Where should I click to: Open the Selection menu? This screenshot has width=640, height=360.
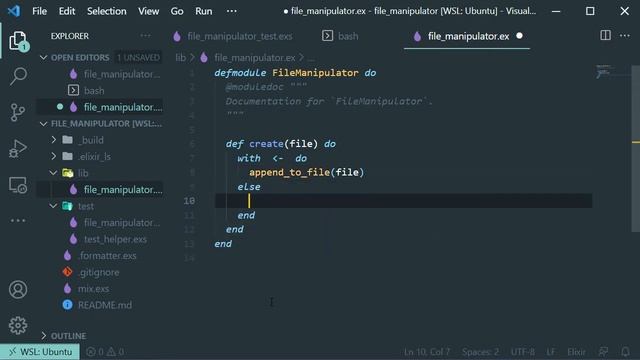[x=107, y=11]
